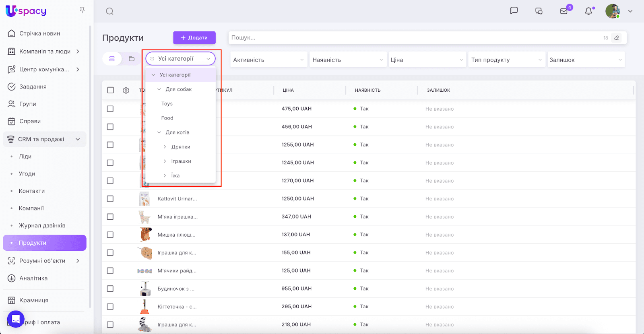644x334 pixels.
Task: Select checkbox for Kattovit Urinary row
Action: (x=110, y=199)
